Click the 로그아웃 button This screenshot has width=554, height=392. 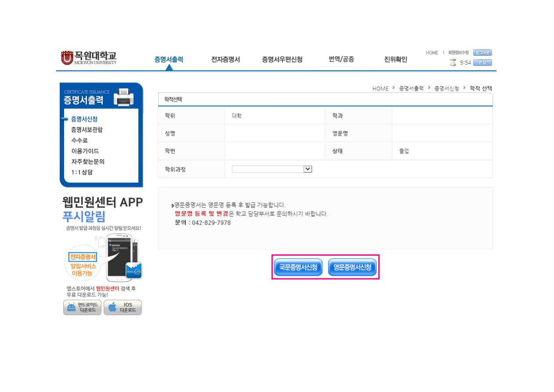pos(482,53)
